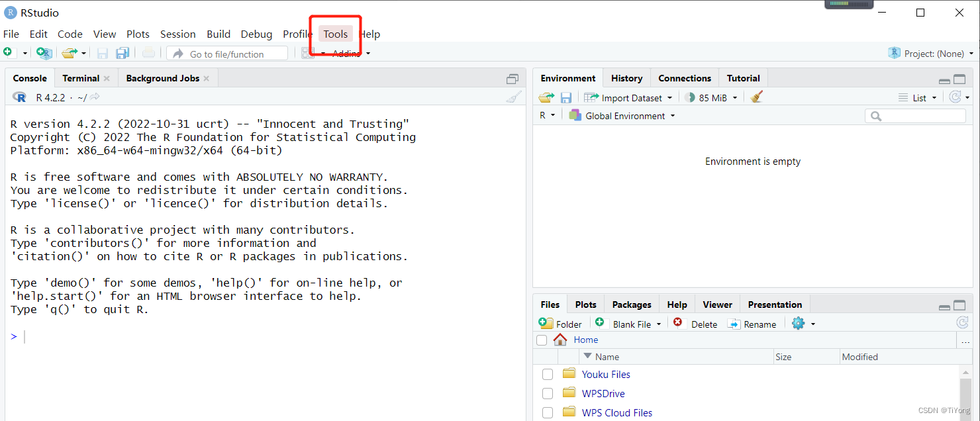Click the workspace panes grid icon
Viewport: 980px width, 421px height.
tap(308, 53)
